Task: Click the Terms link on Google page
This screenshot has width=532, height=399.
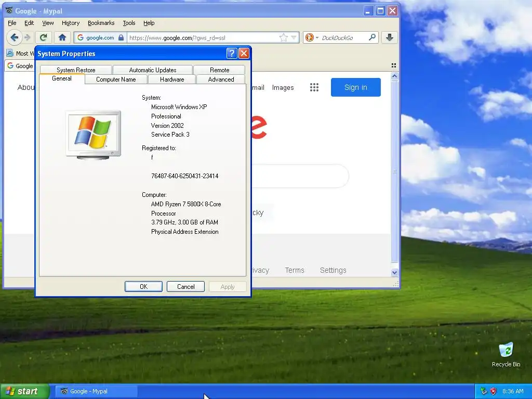Action: pos(295,270)
